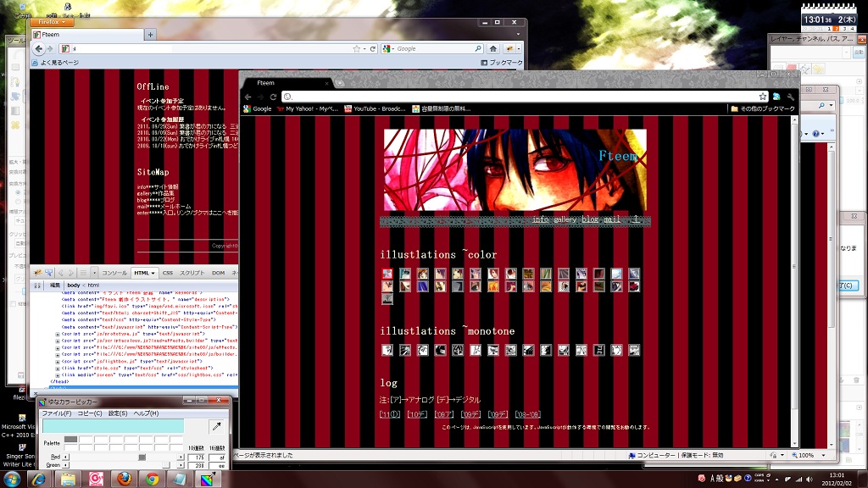Click the gallery link on the Fteem page

[565, 219]
